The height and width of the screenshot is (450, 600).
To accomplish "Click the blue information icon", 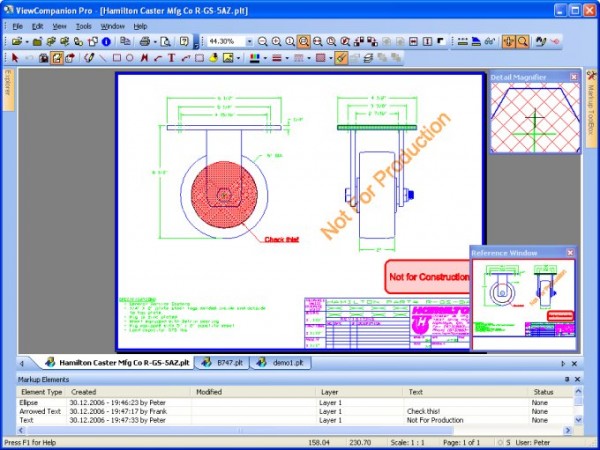I will (x=106, y=42).
